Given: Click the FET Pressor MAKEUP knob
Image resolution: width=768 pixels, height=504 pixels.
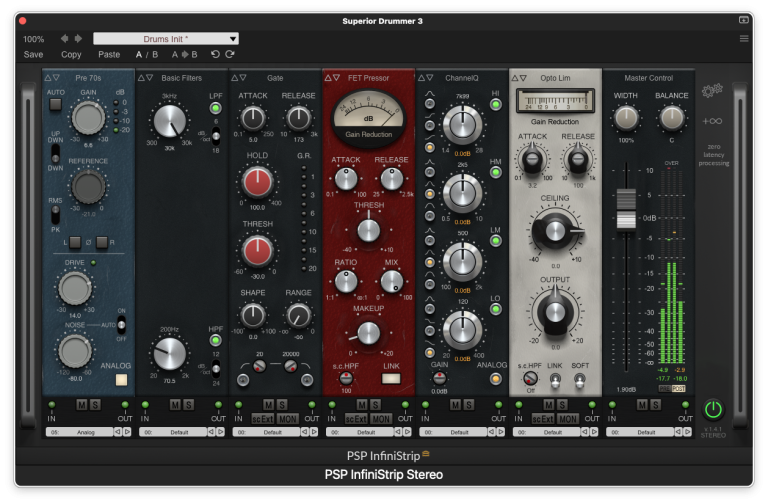Looking at the screenshot, I should pyautogui.click(x=368, y=334).
